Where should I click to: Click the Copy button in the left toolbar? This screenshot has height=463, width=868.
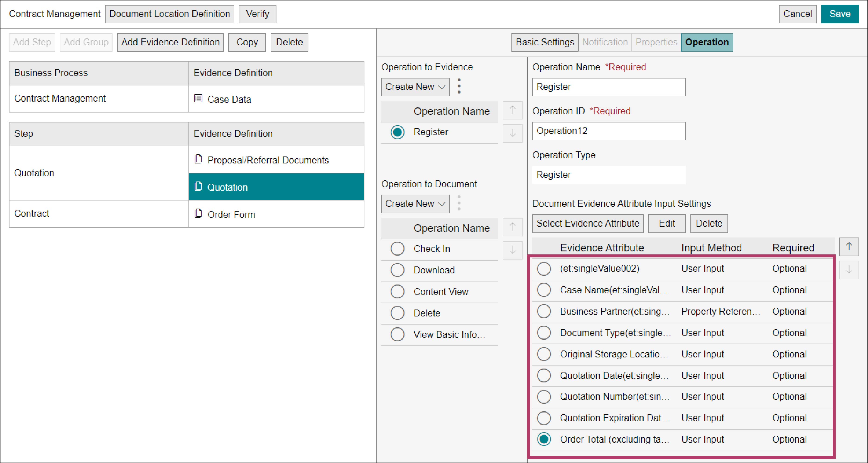(x=247, y=42)
